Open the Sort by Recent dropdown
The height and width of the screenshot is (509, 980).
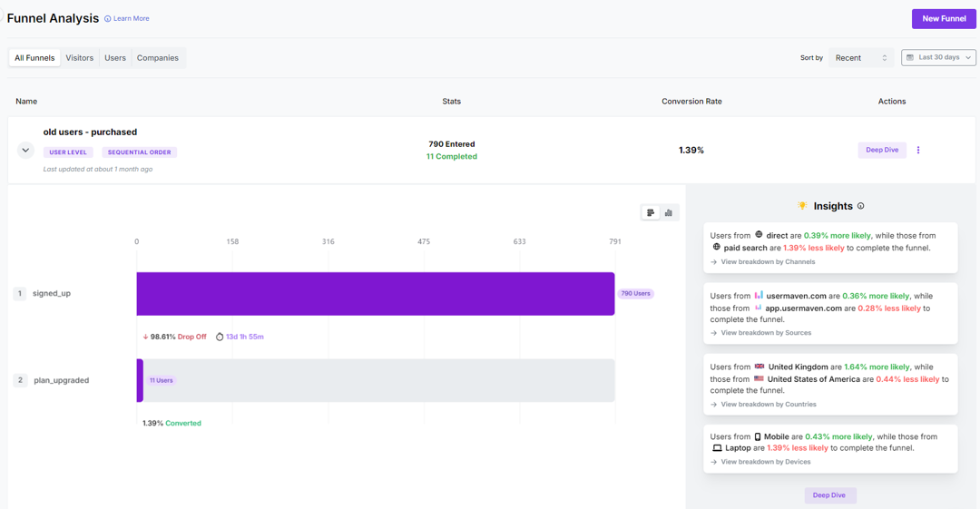[x=860, y=57]
